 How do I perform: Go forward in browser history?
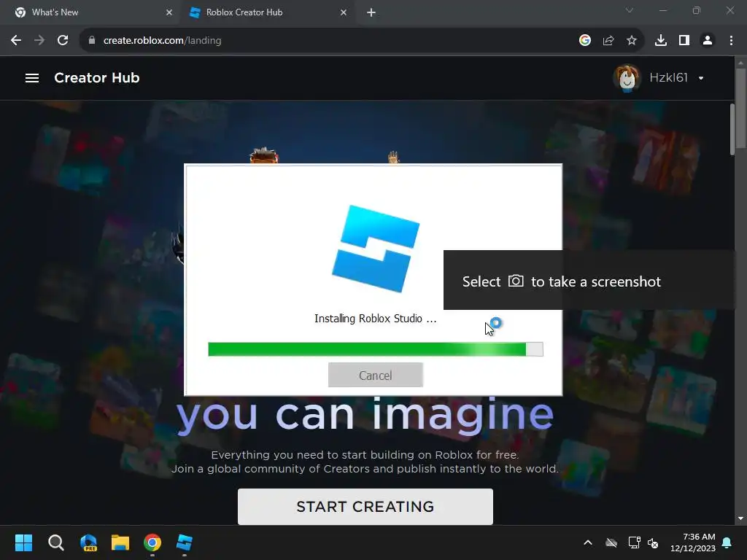tap(39, 41)
